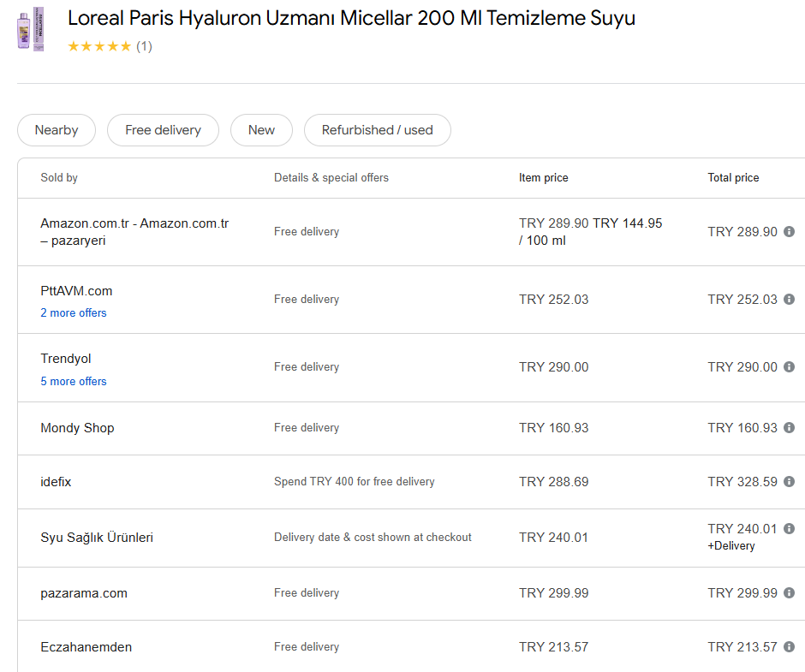Click info icon in pazarama.com row
This screenshot has height=672, width=805.
pyautogui.click(x=789, y=593)
